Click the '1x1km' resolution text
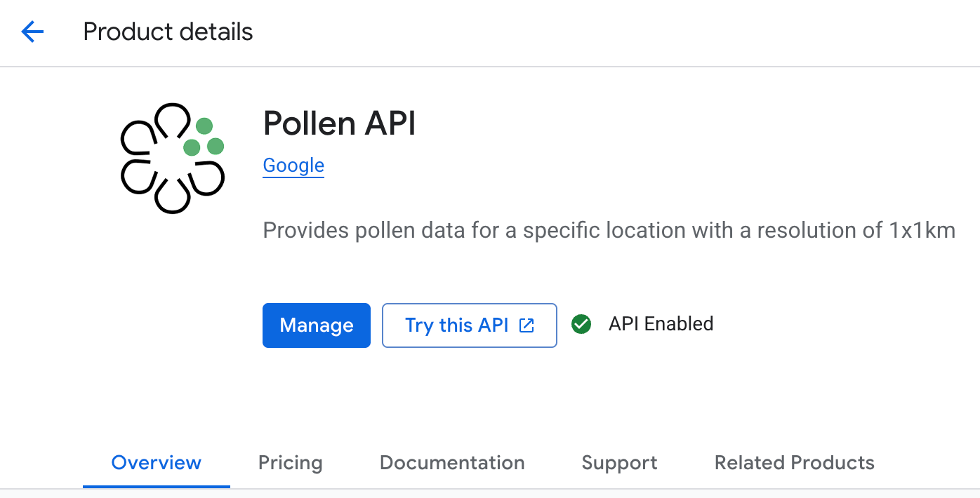 tap(922, 230)
